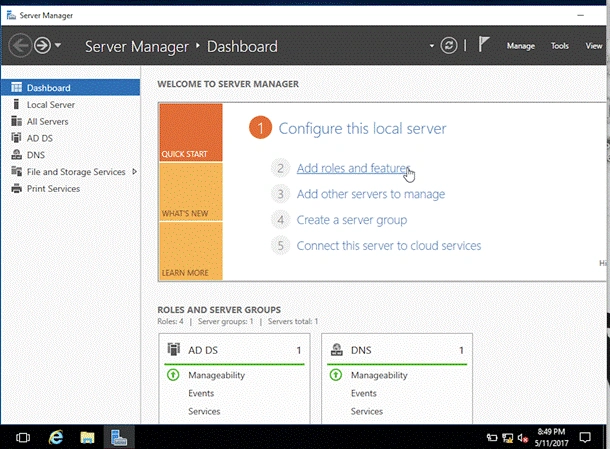Launch Internet Explorer from the taskbar
The height and width of the screenshot is (449, 610).
56,437
